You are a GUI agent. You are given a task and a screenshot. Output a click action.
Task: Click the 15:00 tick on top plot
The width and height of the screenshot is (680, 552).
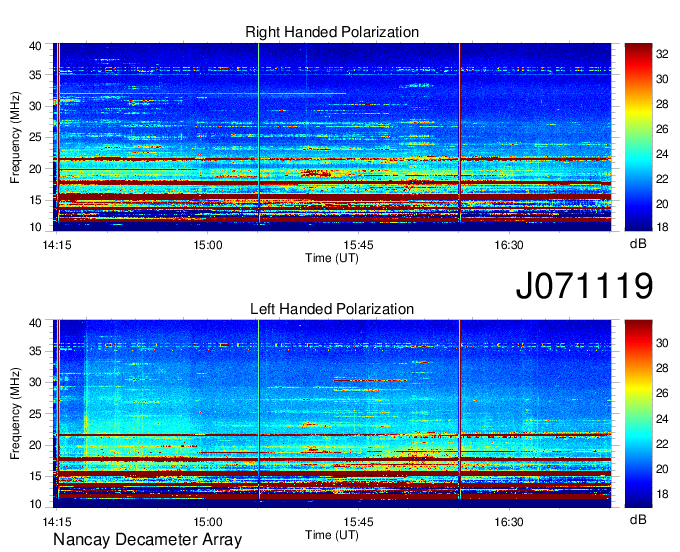(x=207, y=245)
